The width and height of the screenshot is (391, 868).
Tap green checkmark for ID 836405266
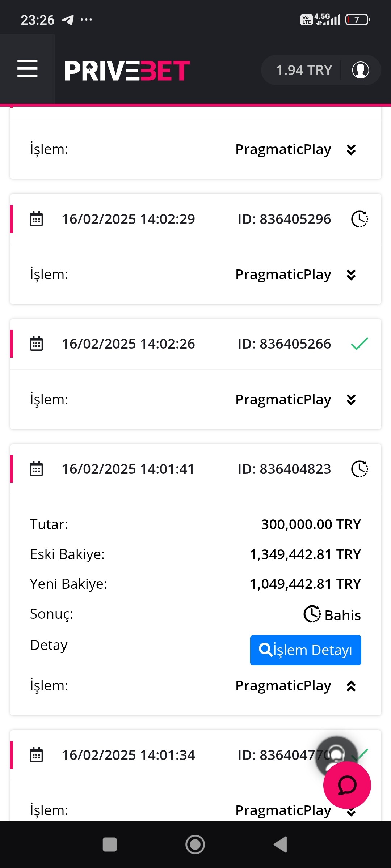(x=360, y=344)
